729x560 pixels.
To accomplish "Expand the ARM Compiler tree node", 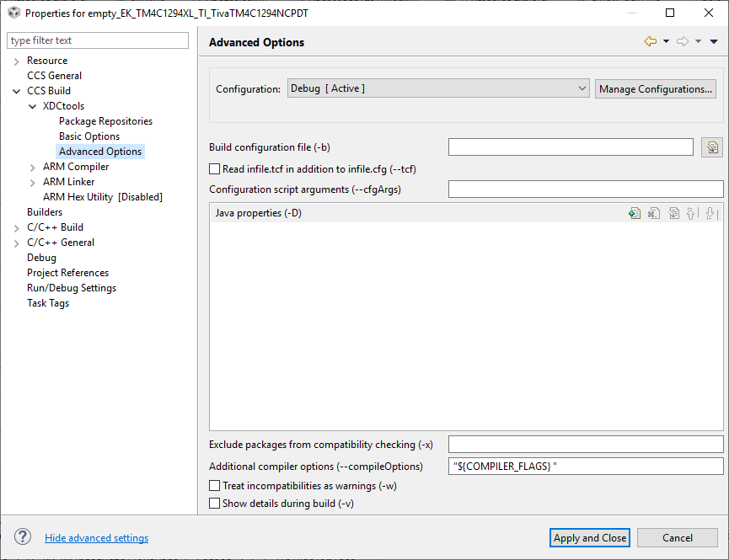I will [33, 167].
